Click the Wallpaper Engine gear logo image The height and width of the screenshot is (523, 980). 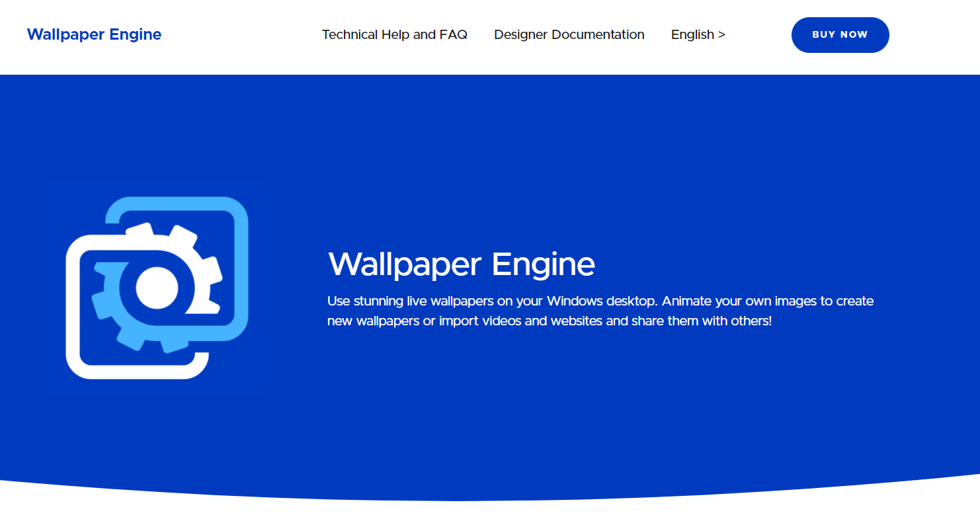157,288
